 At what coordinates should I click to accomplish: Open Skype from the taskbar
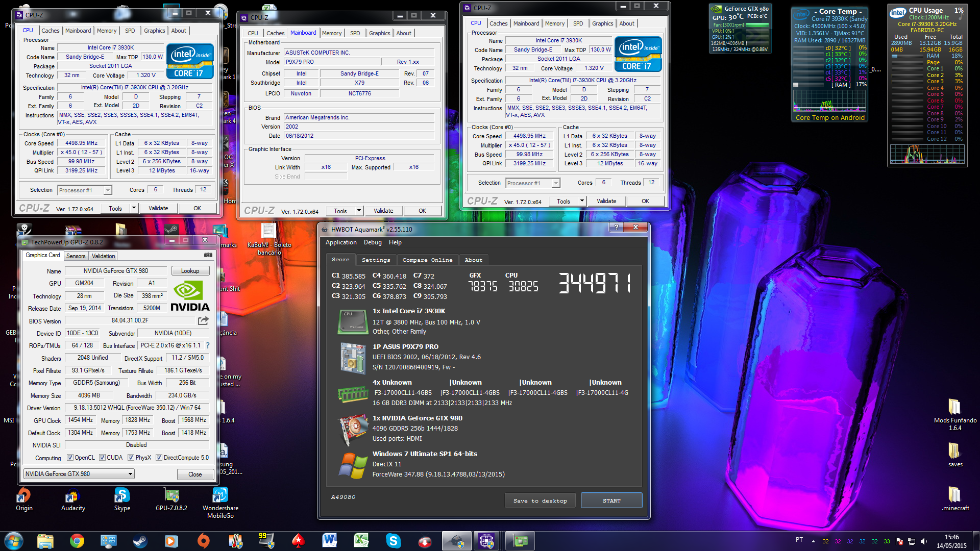393,541
